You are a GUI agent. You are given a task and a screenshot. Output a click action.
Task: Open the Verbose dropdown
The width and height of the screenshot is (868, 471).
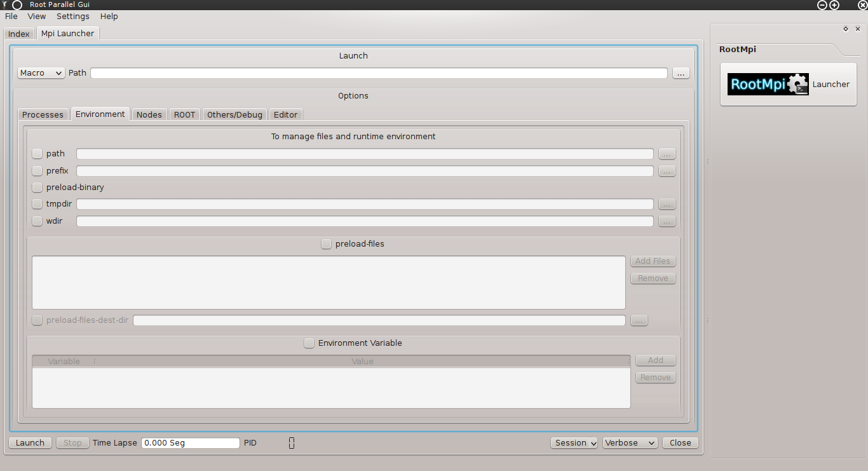[x=630, y=443]
